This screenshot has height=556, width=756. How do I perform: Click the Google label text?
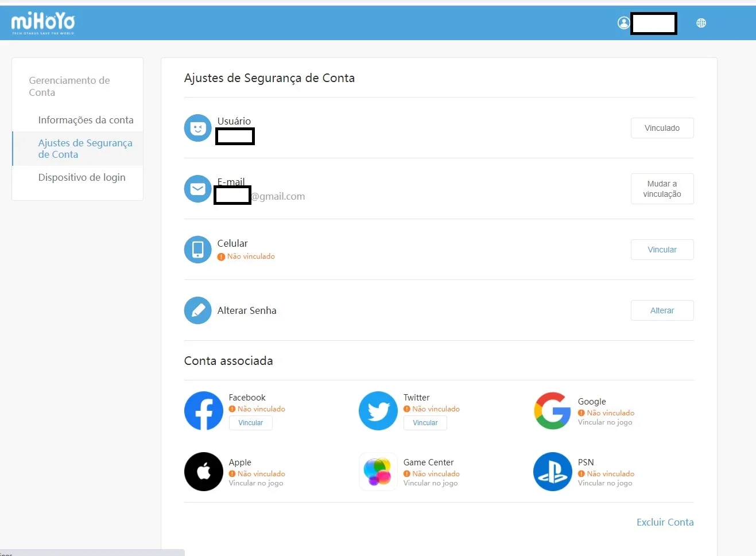[x=592, y=402]
